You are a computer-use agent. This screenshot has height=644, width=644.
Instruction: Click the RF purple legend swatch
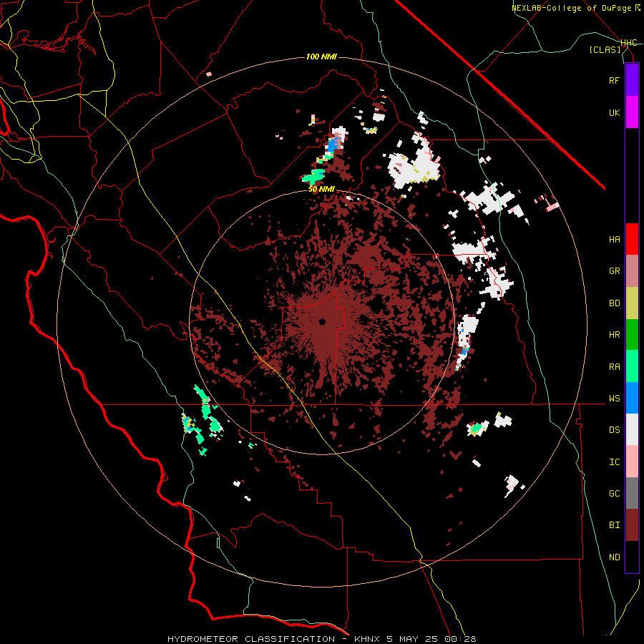coord(632,80)
